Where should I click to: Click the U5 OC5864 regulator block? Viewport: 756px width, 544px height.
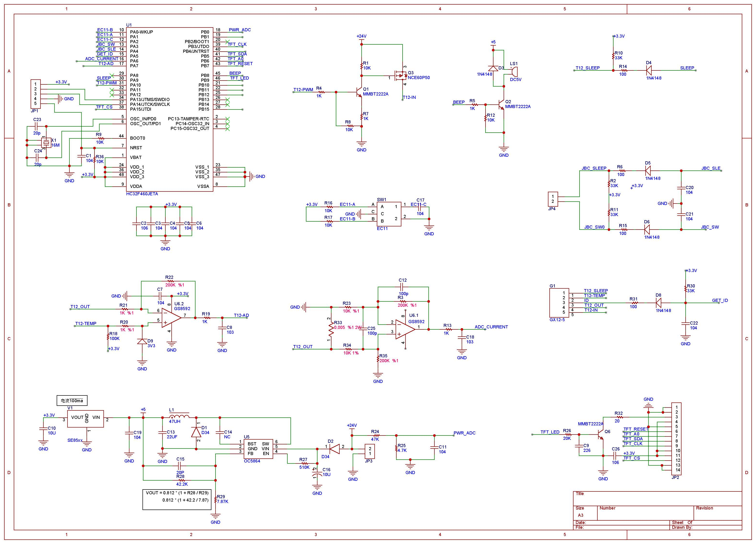point(258,449)
